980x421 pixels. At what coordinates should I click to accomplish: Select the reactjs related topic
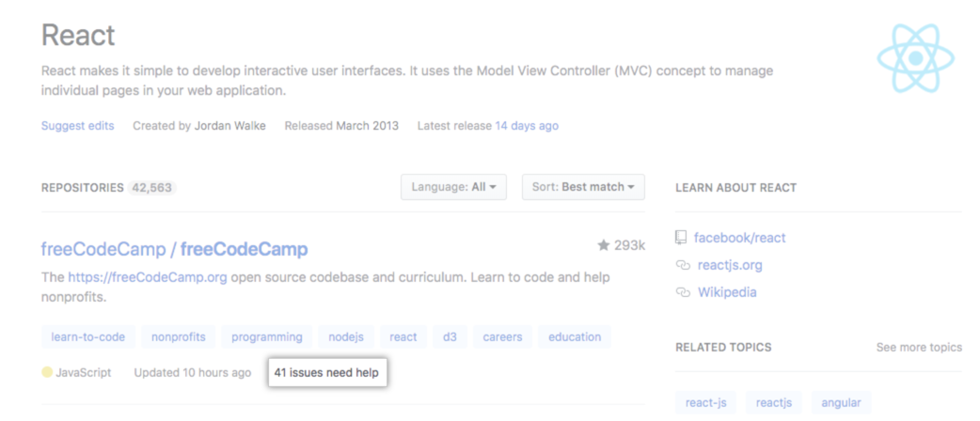point(774,402)
